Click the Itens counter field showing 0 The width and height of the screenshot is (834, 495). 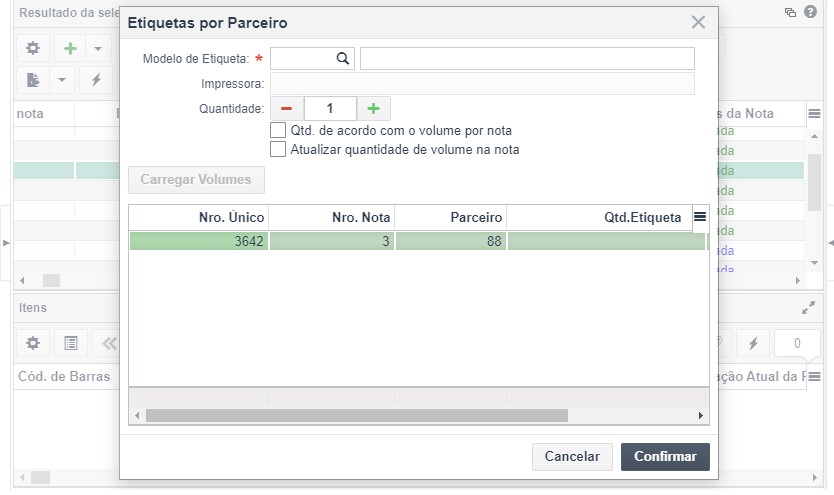click(797, 343)
